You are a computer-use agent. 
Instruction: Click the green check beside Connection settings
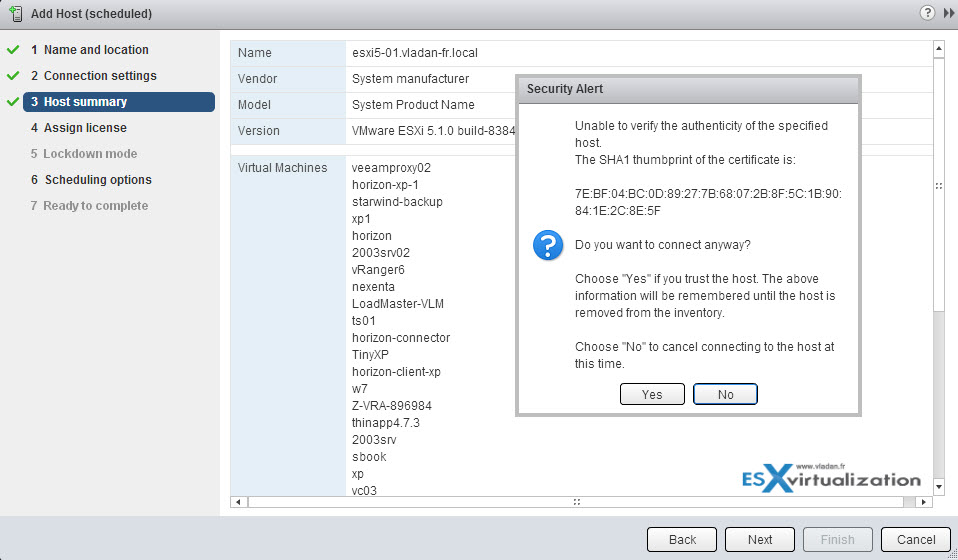(13, 76)
